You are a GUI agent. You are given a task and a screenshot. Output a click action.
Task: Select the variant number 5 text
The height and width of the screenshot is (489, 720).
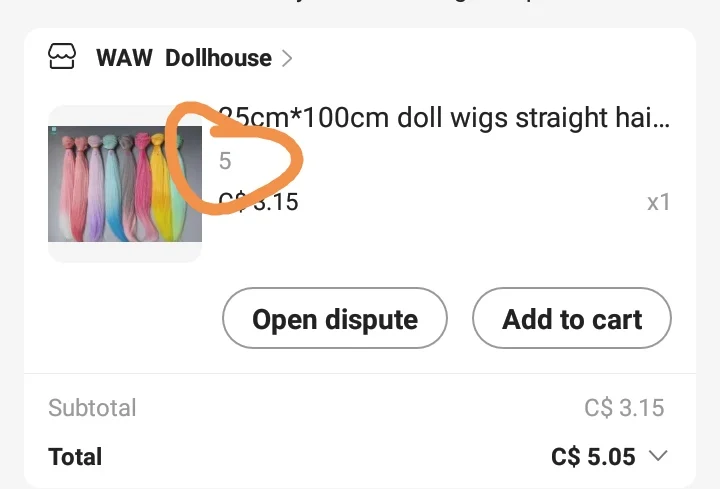click(225, 161)
